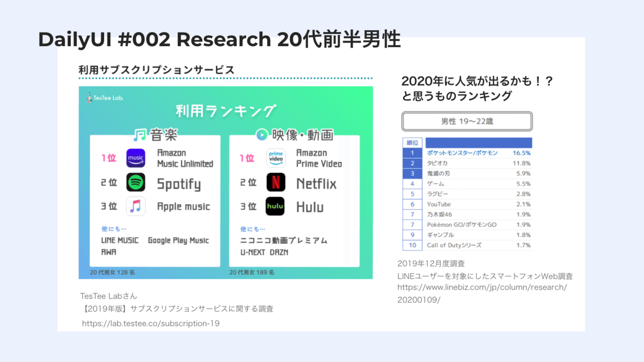Click the DailyUI #002 Research slide title
Viewport: 644px width, 362px height.
pos(219,40)
